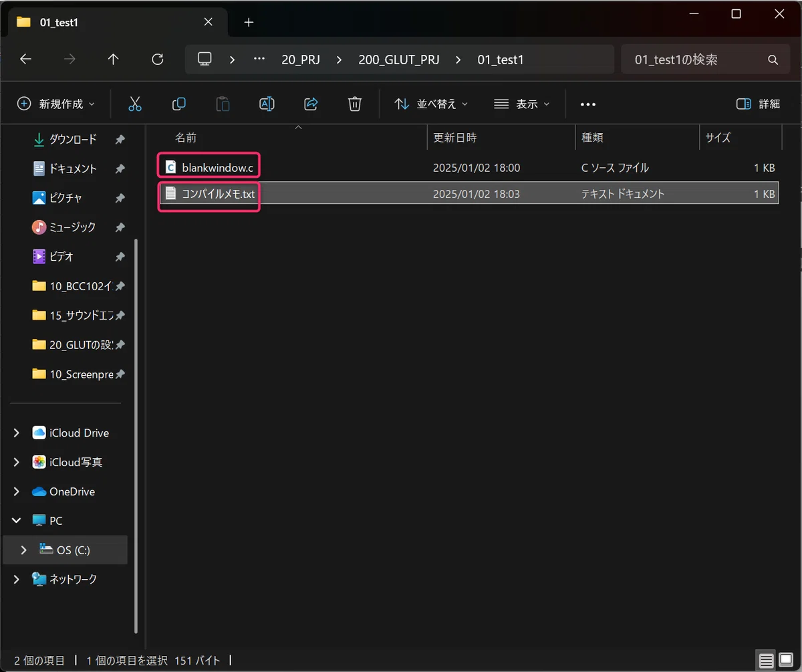Go forward with the right arrow
802x672 pixels.
[x=70, y=60]
